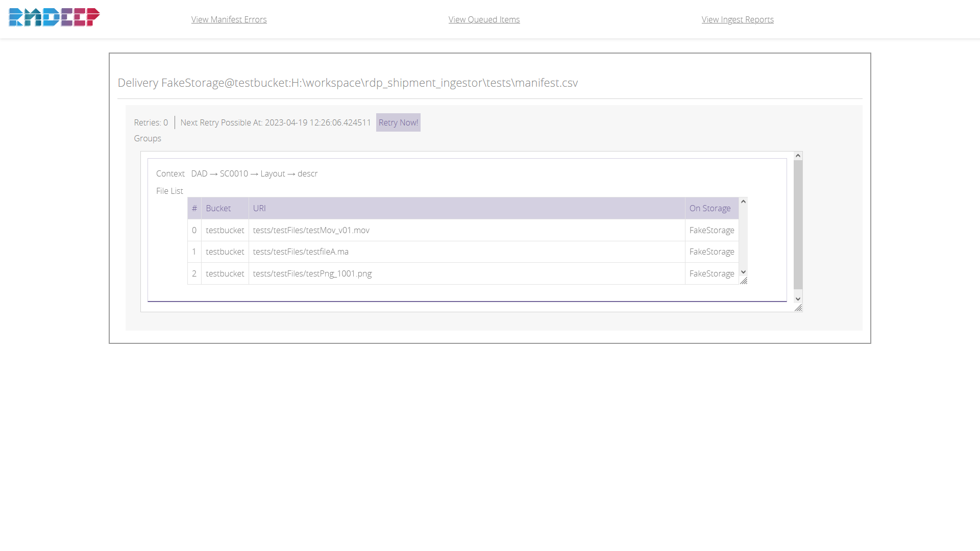Click the URI column header
The height and width of the screenshot is (551, 980).
(x=259, y=209)
